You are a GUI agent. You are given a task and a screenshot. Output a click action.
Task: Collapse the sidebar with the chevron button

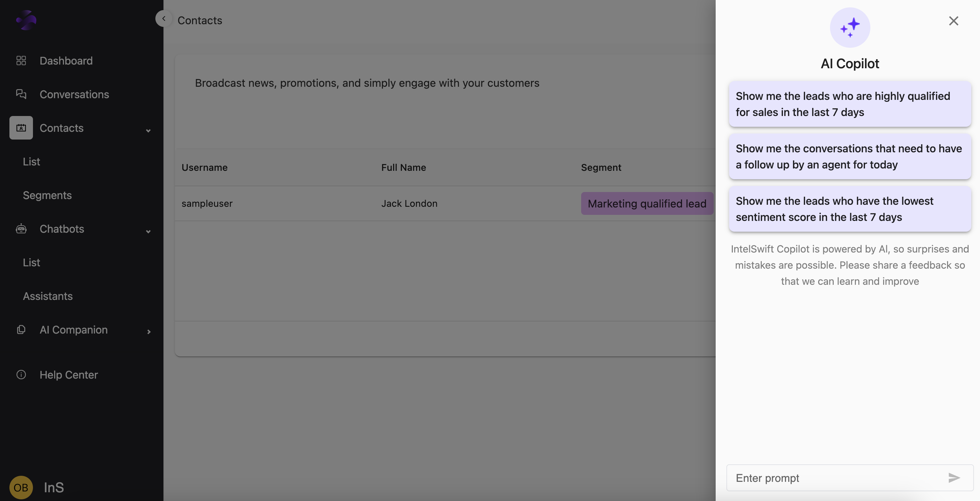pyautogui.click(x=163, y=18)
